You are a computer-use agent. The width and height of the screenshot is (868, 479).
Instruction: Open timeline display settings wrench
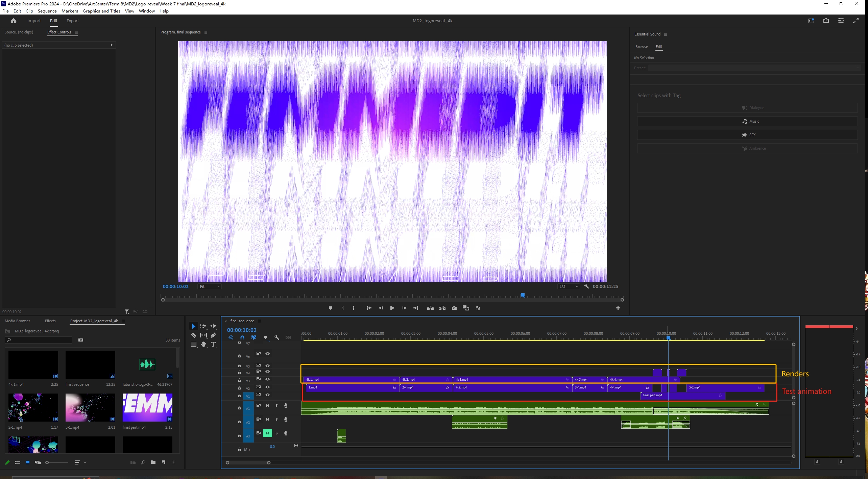pos(277,337)
